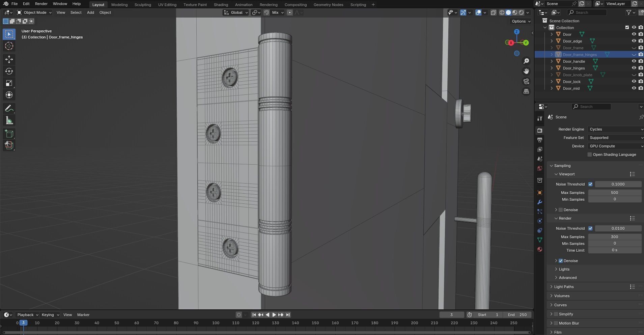Select the Scale tool
The image size is (644, 335).
click(x=9, y=83)
